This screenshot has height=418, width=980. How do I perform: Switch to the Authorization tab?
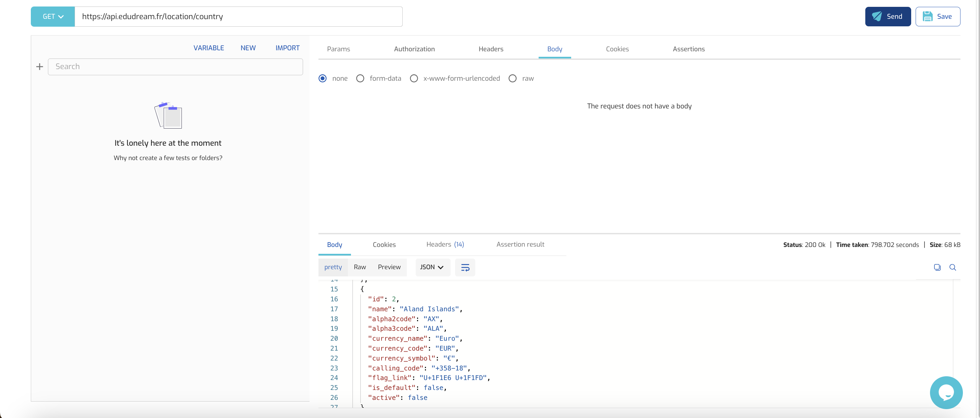tap(414, 49)
